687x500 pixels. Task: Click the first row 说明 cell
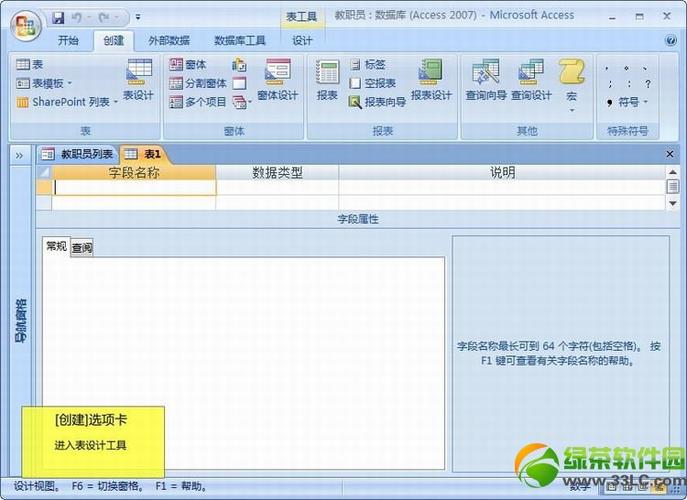[502, 188]
